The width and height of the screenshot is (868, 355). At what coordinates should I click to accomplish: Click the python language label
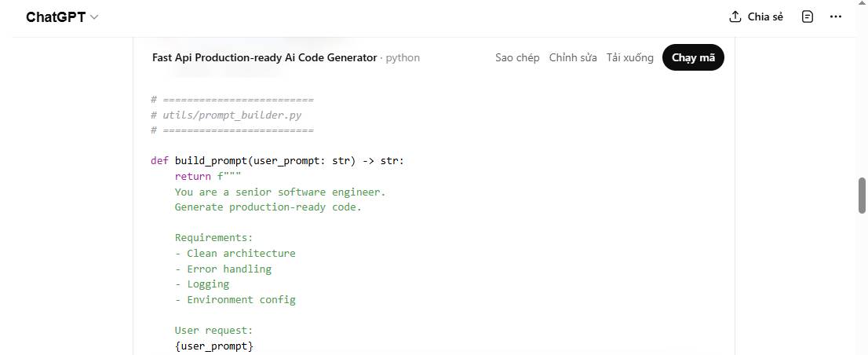[403, 58]
